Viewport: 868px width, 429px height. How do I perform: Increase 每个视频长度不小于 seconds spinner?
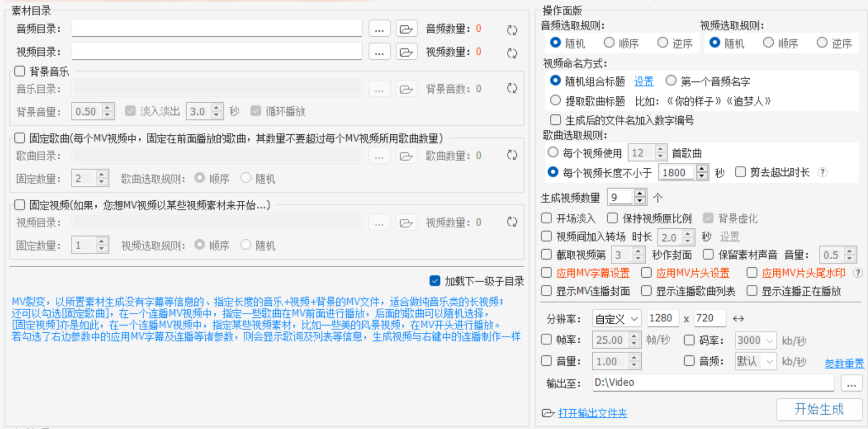click(x=702, y=169)
